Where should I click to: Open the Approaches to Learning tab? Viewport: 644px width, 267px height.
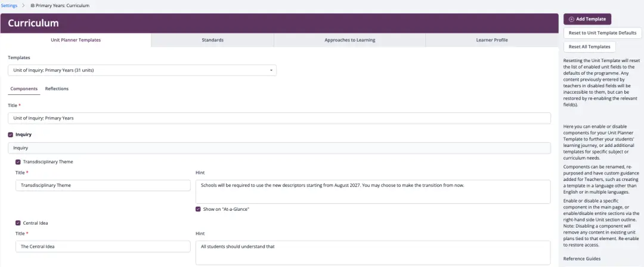349,40
